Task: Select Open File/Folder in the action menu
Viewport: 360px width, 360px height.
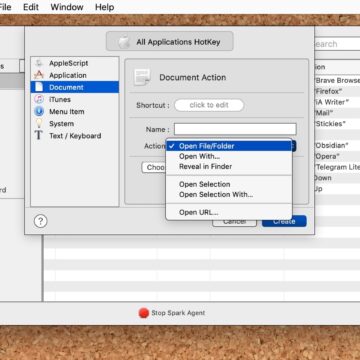Action: pyautogui.click(x=229, y=146)
